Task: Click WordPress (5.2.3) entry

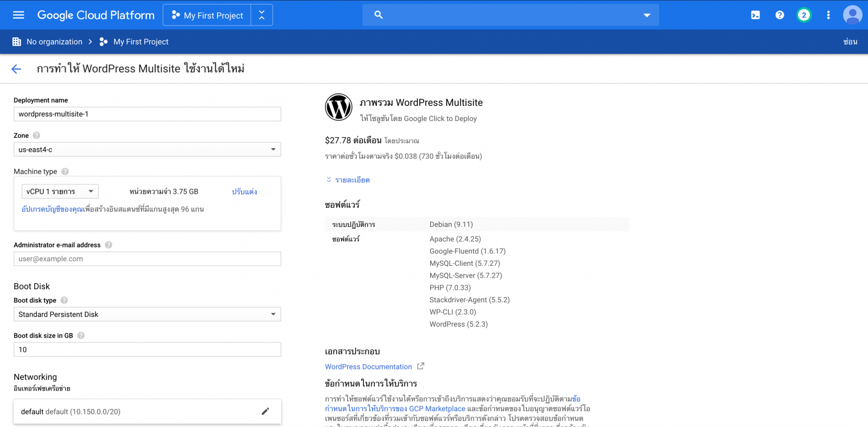Action: [x=459, y=324]
